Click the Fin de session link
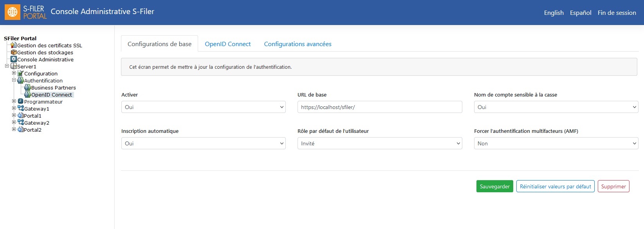 (617, 13)
